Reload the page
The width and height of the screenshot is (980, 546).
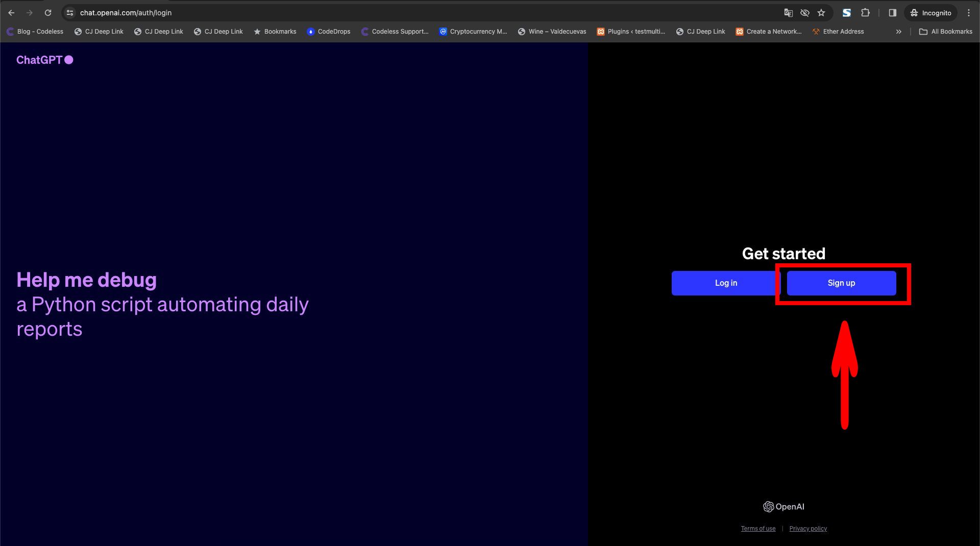coord(48,13)
